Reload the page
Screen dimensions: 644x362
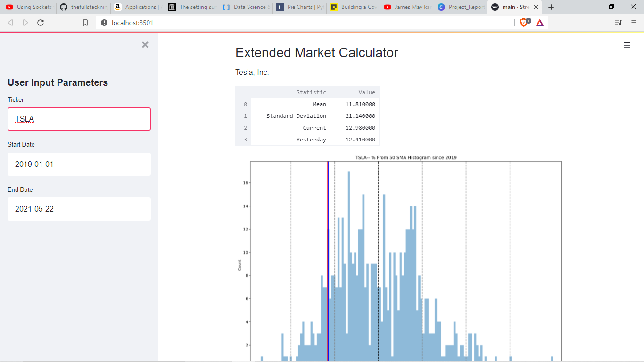click(41, 23)
